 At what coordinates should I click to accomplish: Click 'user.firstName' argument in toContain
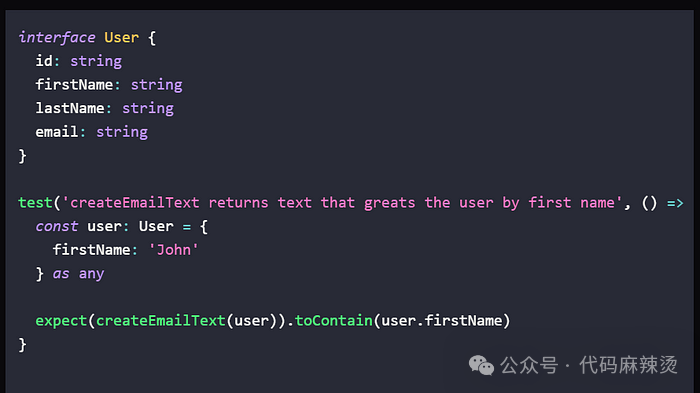442,321
